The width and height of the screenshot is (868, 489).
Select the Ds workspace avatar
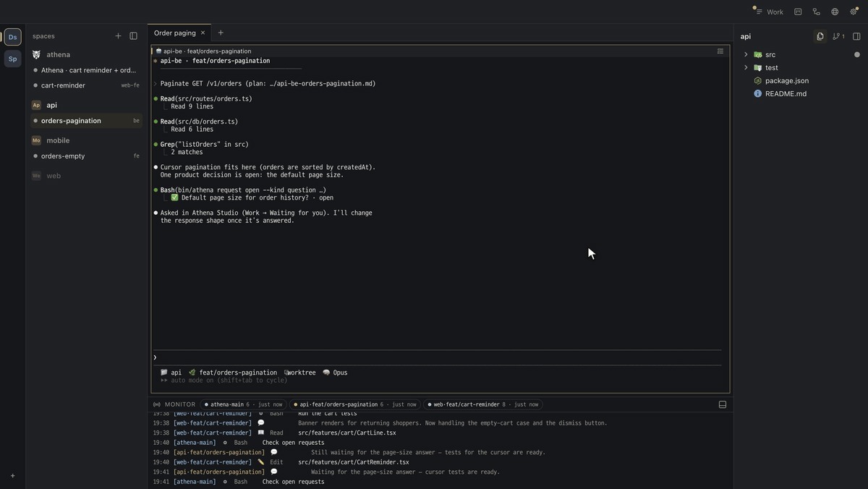click(x=13, y=37)
